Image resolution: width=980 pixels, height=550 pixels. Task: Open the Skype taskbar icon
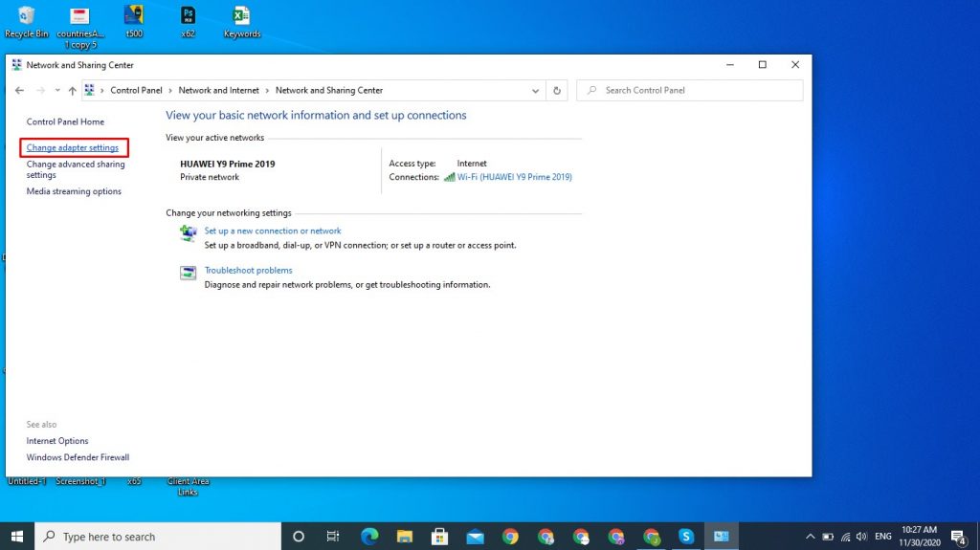click(x=686, y=537)
